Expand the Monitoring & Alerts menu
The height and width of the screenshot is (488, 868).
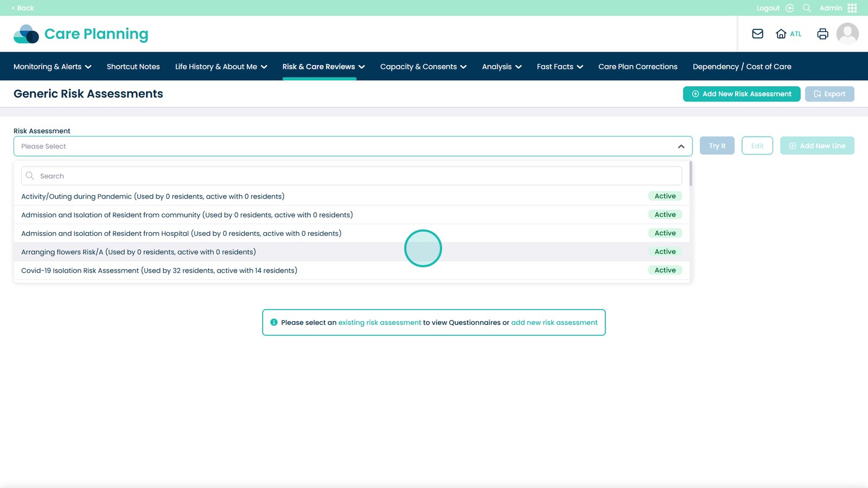point(52,67)
